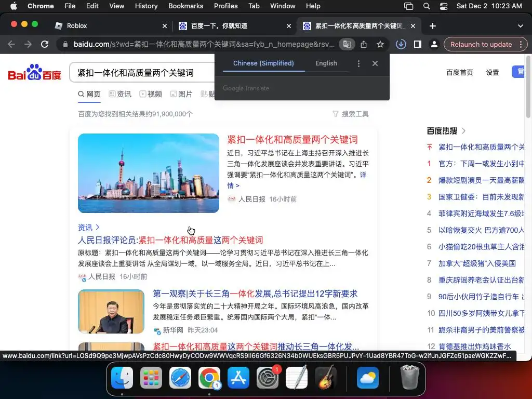Screen dimensions: 532x399
Task: Open the Trash in the Dock
Action: 409,377
